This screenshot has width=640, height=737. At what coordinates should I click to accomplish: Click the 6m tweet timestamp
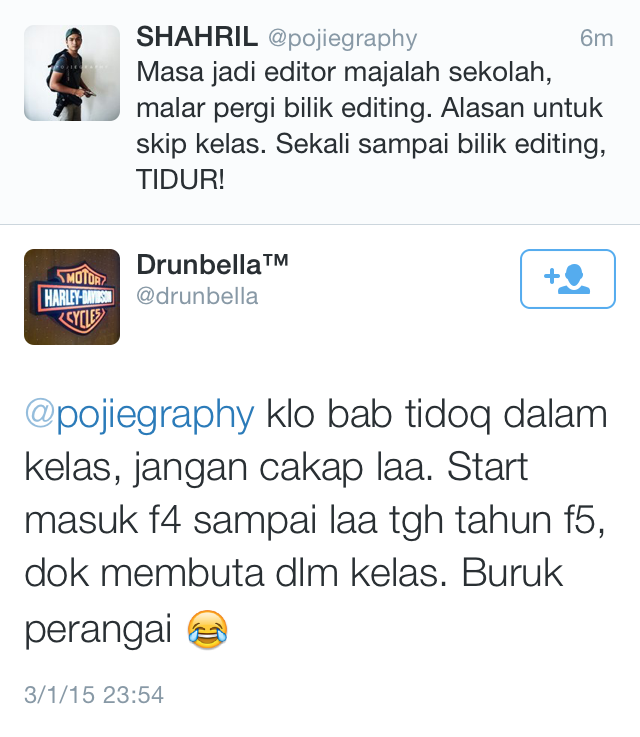(x=596, y=38)
